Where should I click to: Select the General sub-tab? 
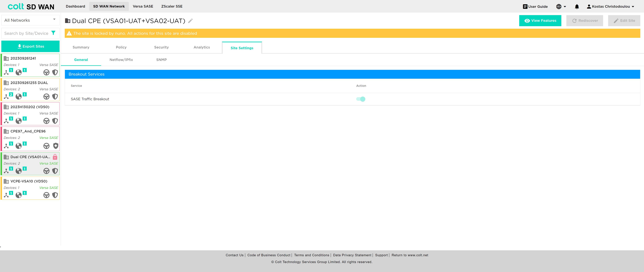[81, 60]
